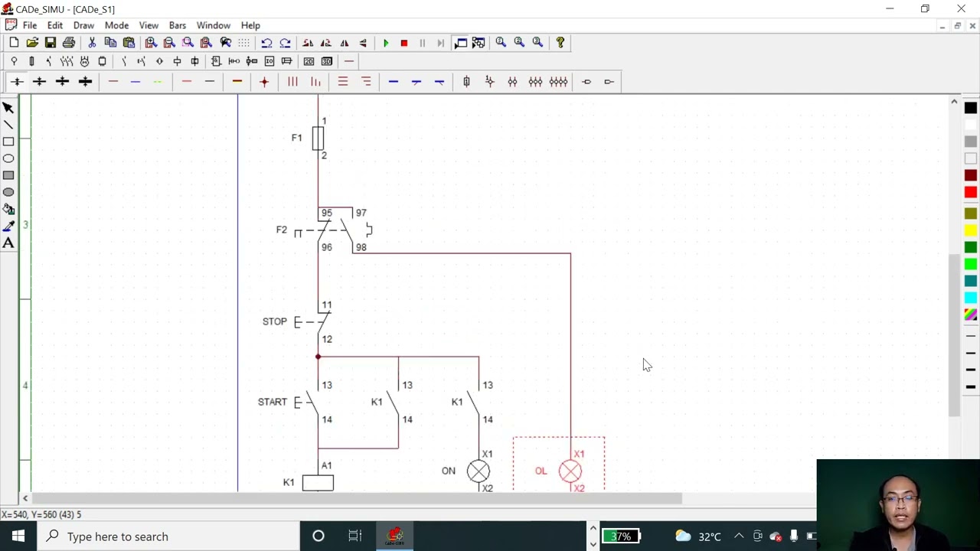Select the filled ellipse tool
Image resolution: width=980 pixels, height=551 pixels.
pyautogui.click(x=8, y=192)
